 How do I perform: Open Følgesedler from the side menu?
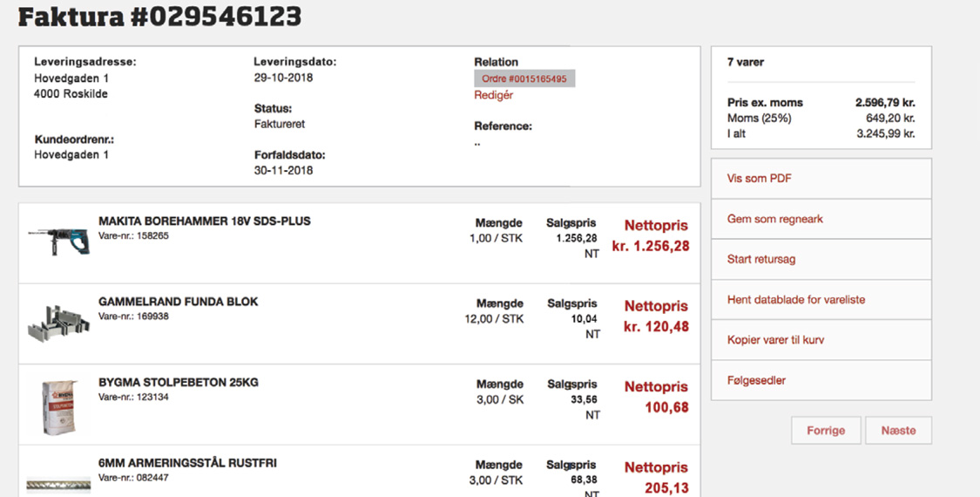point(756,380)
